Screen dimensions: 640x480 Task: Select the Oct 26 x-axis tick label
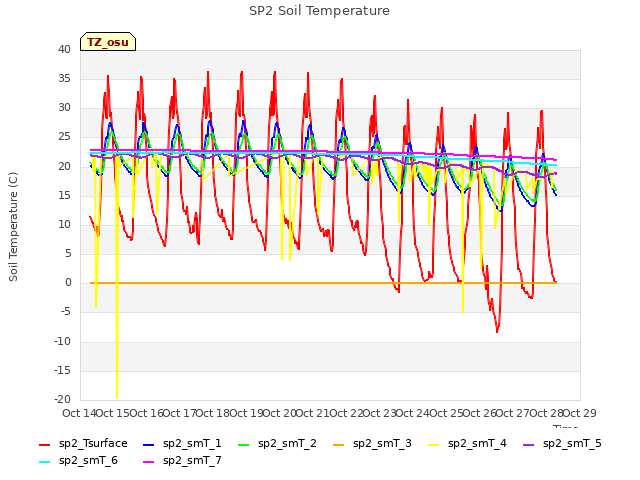tap(480, 413)
